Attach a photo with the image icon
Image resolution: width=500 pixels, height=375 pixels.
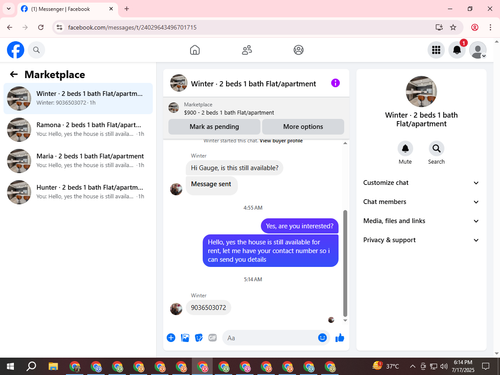click(185, 338)
